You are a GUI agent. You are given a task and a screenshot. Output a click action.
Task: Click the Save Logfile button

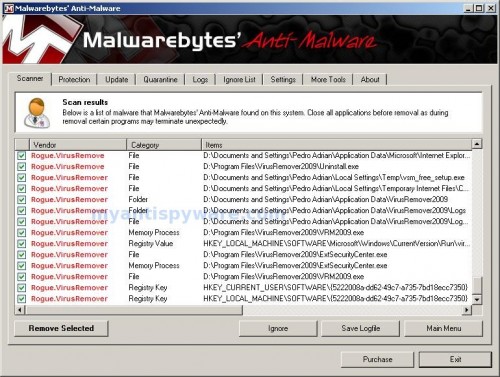pyautogui.click(x=361, y=328)
